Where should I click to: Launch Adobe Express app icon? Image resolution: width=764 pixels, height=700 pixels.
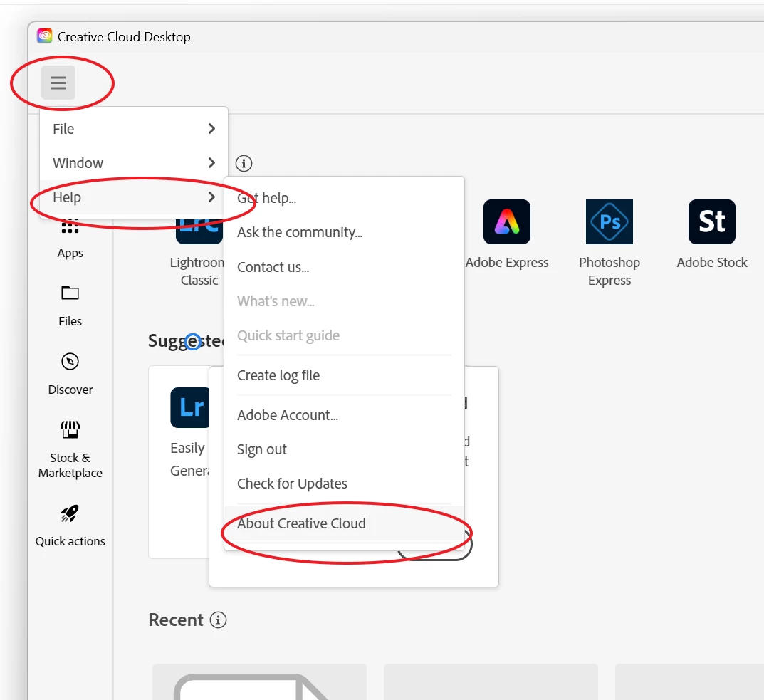pos(507,221)
